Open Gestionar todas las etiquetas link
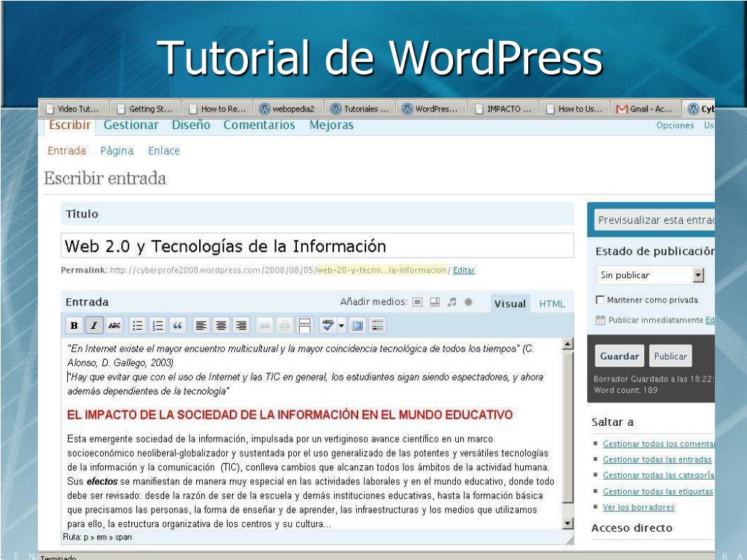 click(x=658, y=491)
